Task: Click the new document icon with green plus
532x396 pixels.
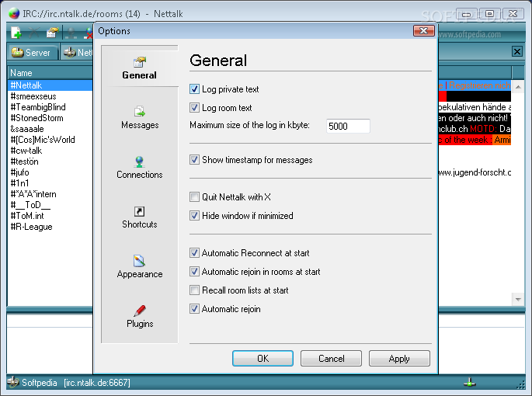Action: [16, 33]
